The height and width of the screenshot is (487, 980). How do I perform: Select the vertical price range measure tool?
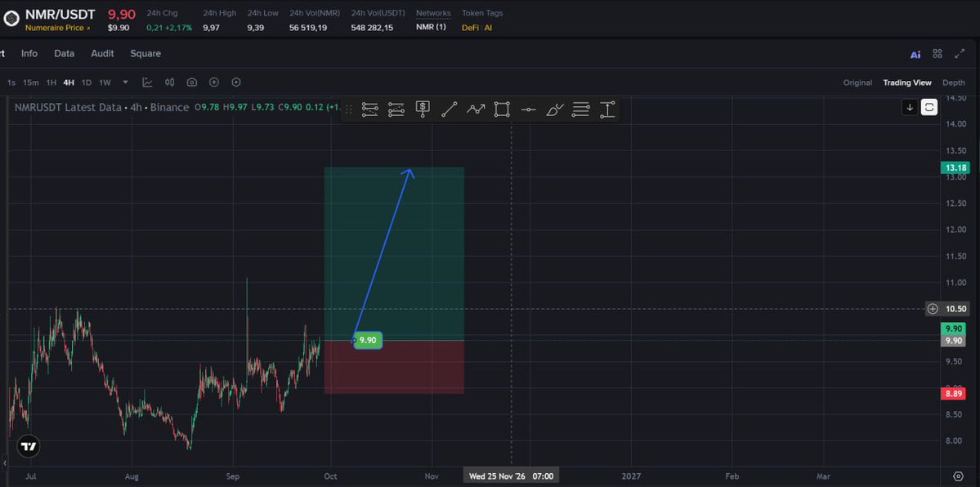click(607, 109)
